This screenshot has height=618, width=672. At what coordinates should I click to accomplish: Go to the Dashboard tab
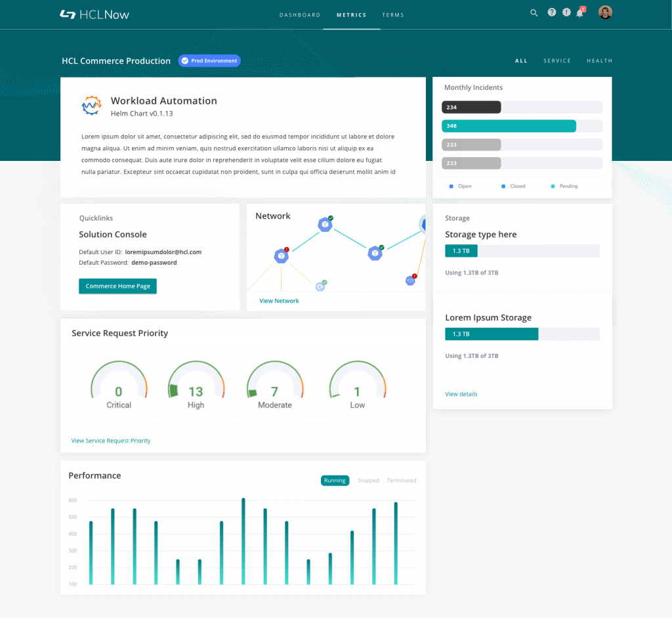tap(300, 15)
